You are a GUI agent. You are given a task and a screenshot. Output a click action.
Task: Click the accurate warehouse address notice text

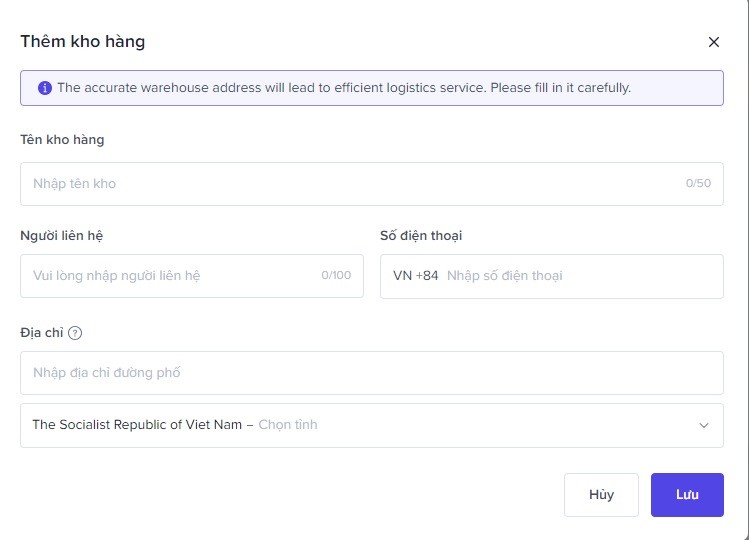pos(344,88)
